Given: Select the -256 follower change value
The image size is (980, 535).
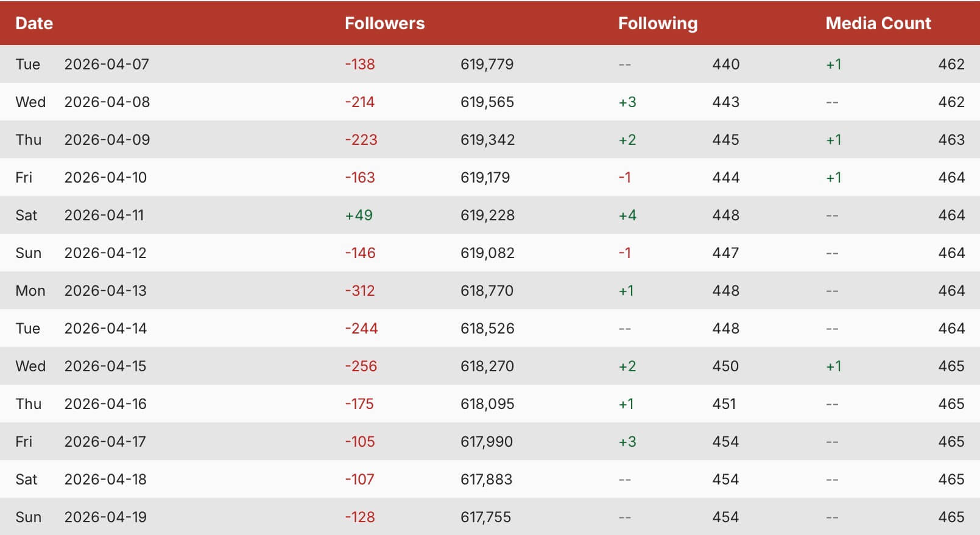Looking at the screenshot, I should [361, 366].
